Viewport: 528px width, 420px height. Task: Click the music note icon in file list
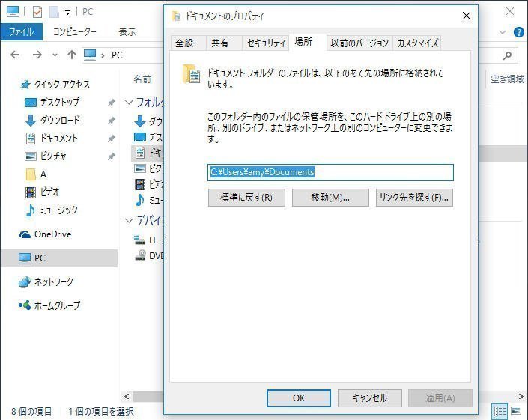tap(140, 200)
